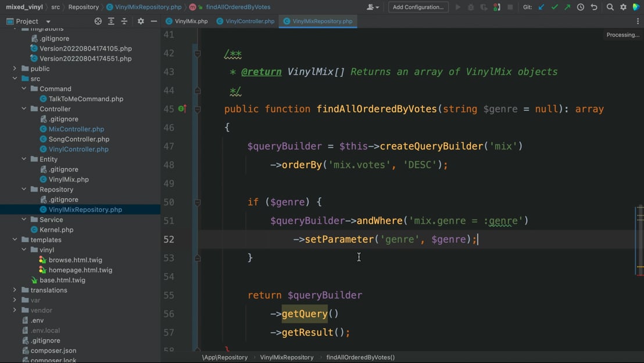Click the Debug bug icon
The height and width of the screenshot is (363, 644).
coord(471,7)
